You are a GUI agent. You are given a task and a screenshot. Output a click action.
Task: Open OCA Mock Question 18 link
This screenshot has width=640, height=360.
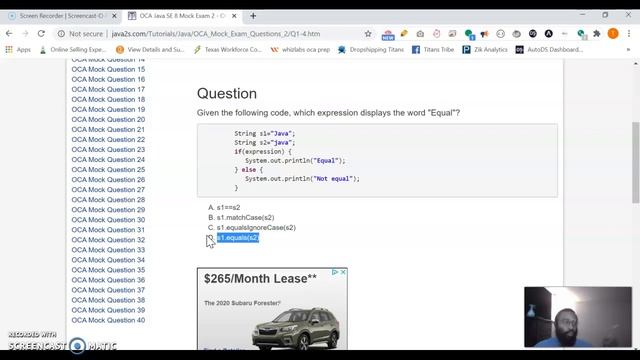point(108,99)
